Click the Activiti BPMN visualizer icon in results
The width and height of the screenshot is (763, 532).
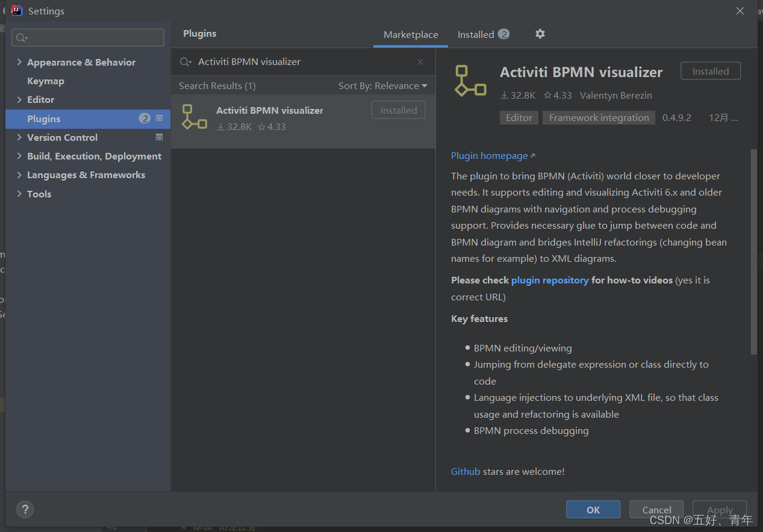coord(195,117)
